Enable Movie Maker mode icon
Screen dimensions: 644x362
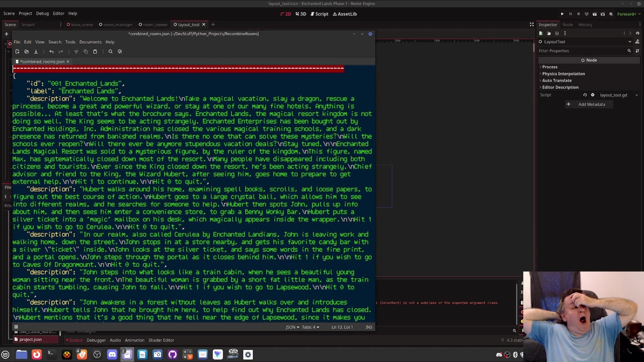(610, 14)
